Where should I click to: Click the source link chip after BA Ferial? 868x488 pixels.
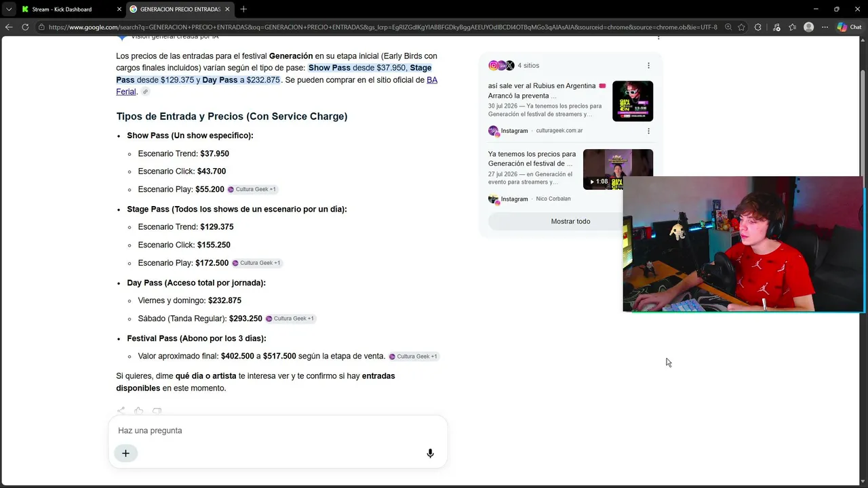click(145, 92)
